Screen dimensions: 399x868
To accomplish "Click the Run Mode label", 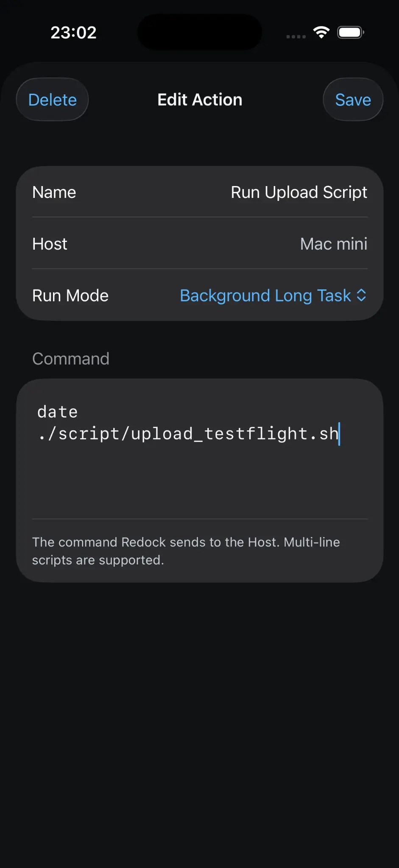I will (x=70, y=295).
